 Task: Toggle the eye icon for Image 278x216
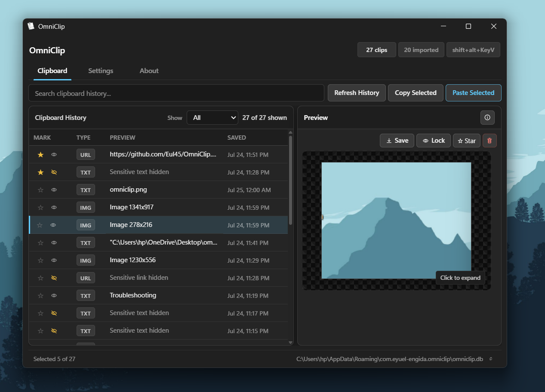point(53,225)
